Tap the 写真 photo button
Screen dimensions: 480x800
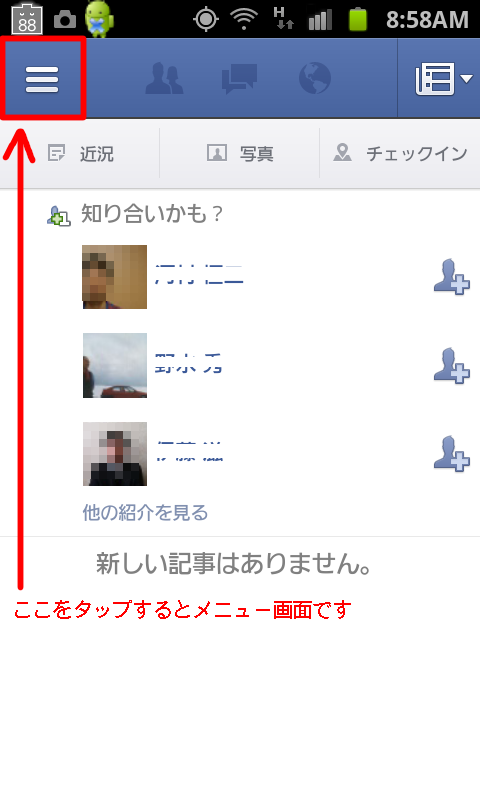(x=240, y=153)
